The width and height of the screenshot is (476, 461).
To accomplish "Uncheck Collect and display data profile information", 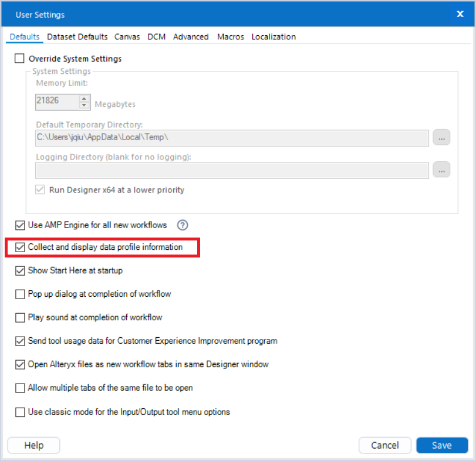I will pos(19,247).
